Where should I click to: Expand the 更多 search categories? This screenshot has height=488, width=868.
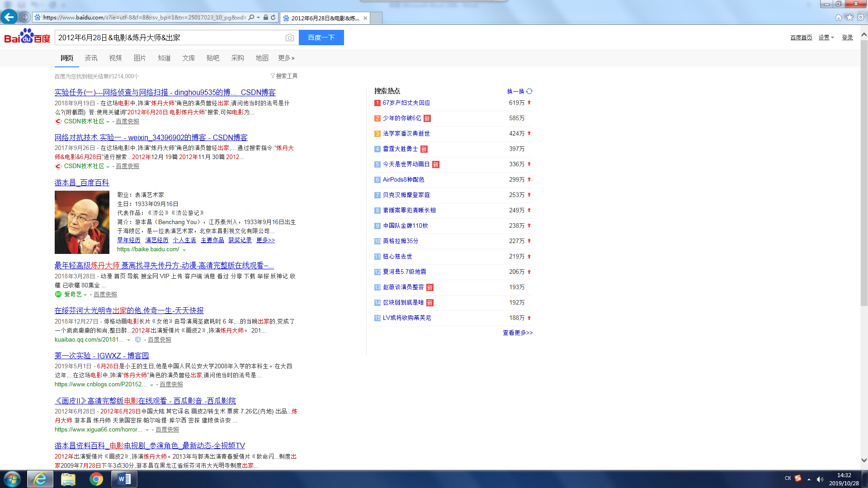(286, 58)
